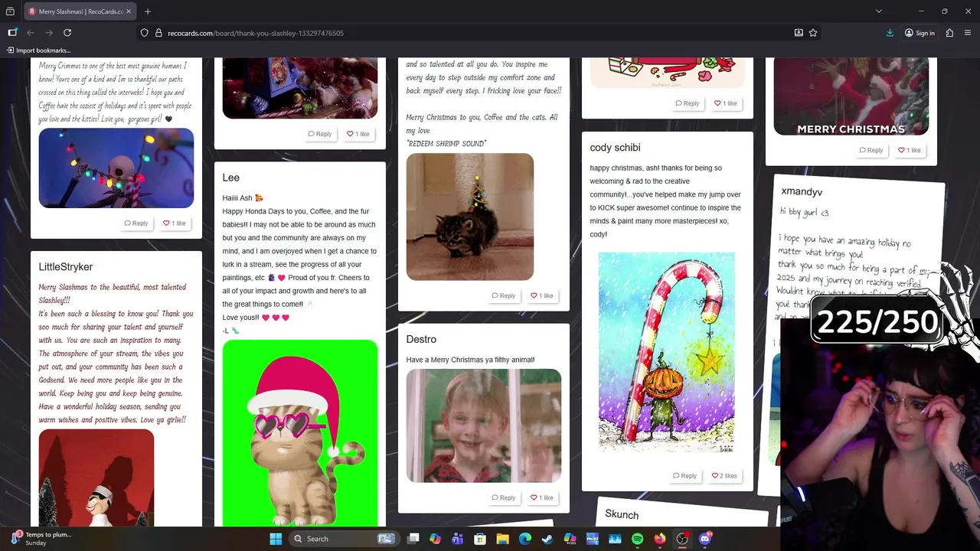Reload the page with the refresh icon
The height and width of the screenshot is (551, 980).
67,33
